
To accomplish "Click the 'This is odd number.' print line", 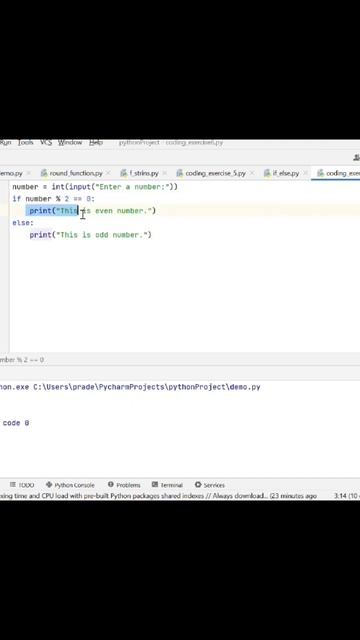I will pos(91,235).
